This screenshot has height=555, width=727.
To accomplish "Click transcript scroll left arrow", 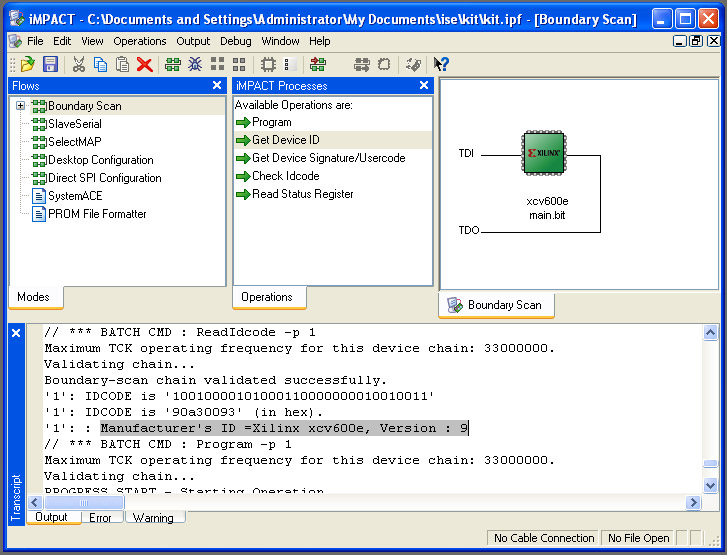I will point(35,503).
